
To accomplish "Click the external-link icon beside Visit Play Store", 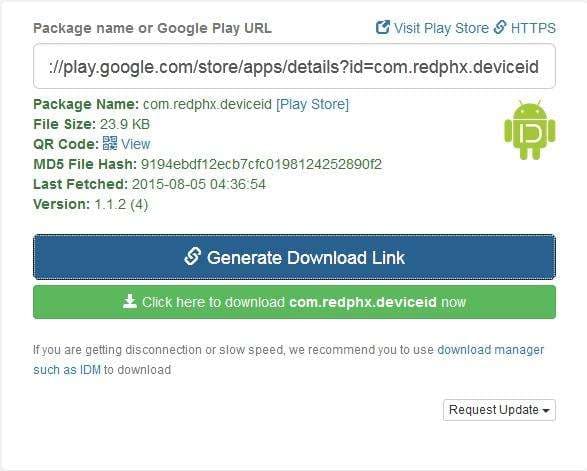I will (383, 28).
